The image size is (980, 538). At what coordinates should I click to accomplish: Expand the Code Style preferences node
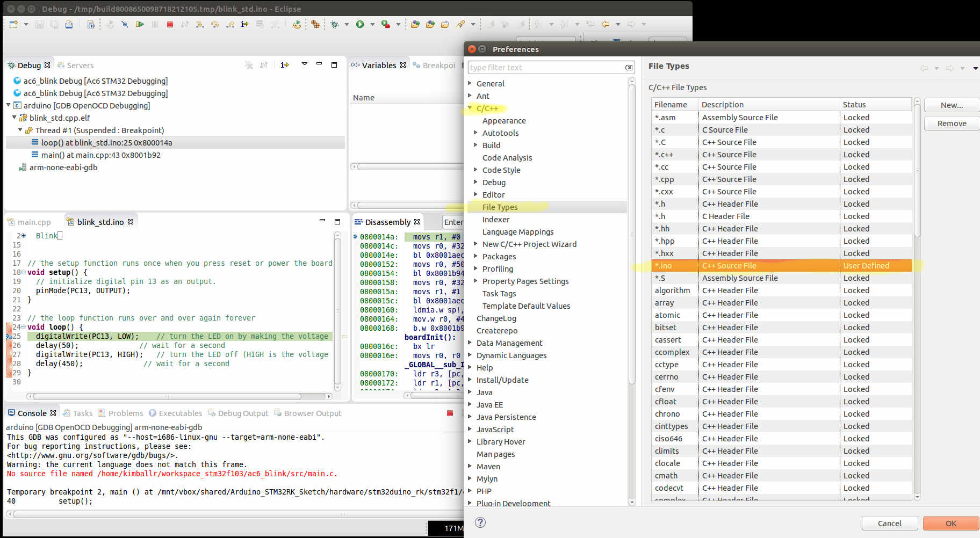pyautogui.click(x=475, y=170)
